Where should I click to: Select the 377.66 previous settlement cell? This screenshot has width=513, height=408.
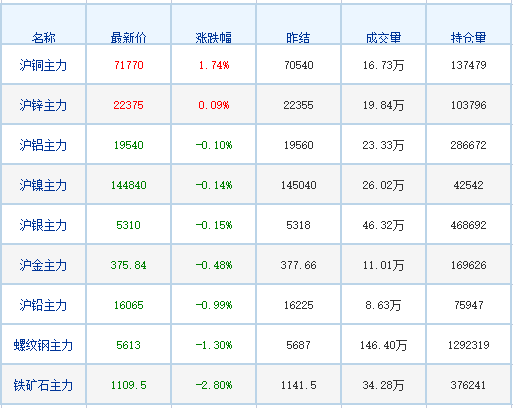(298, 265)
